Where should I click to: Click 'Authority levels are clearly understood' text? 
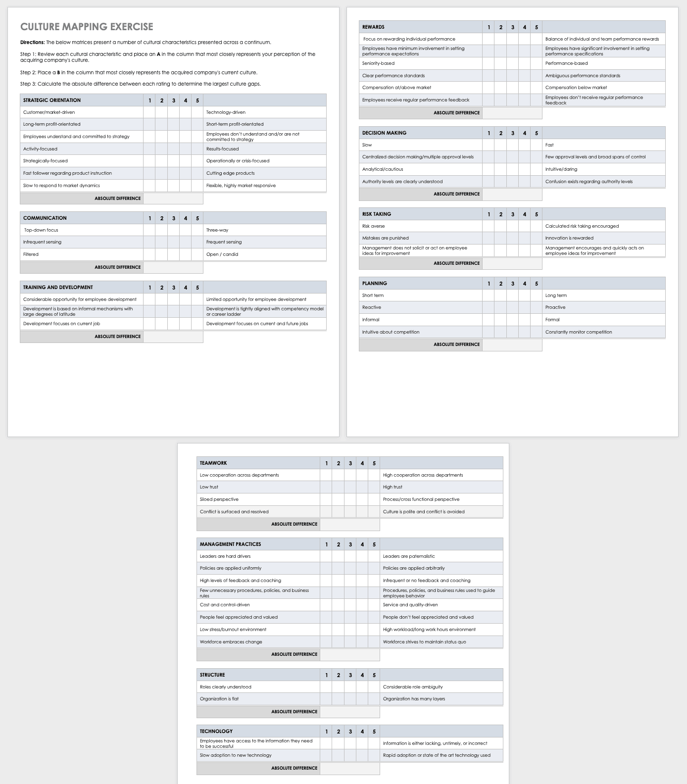pos(402,182)
